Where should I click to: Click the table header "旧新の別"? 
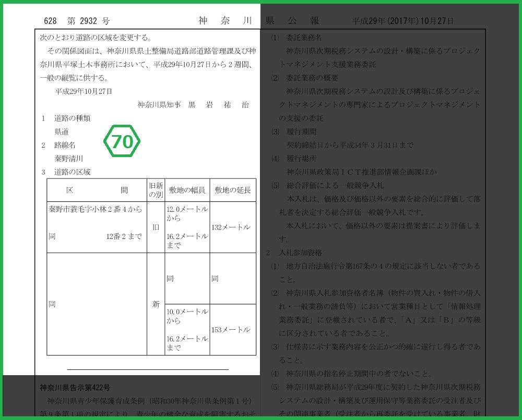pyautogui.click(x=156, y=190)
